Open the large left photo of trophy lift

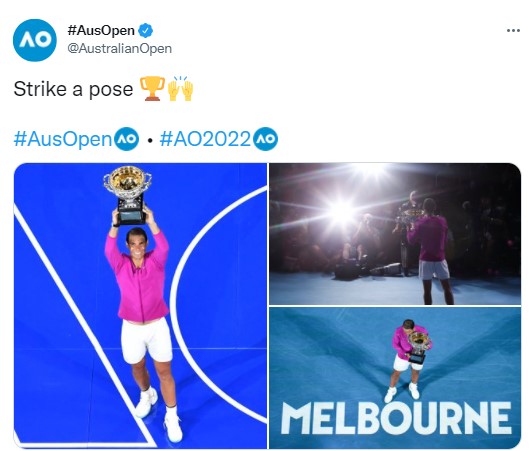[140, 306]
